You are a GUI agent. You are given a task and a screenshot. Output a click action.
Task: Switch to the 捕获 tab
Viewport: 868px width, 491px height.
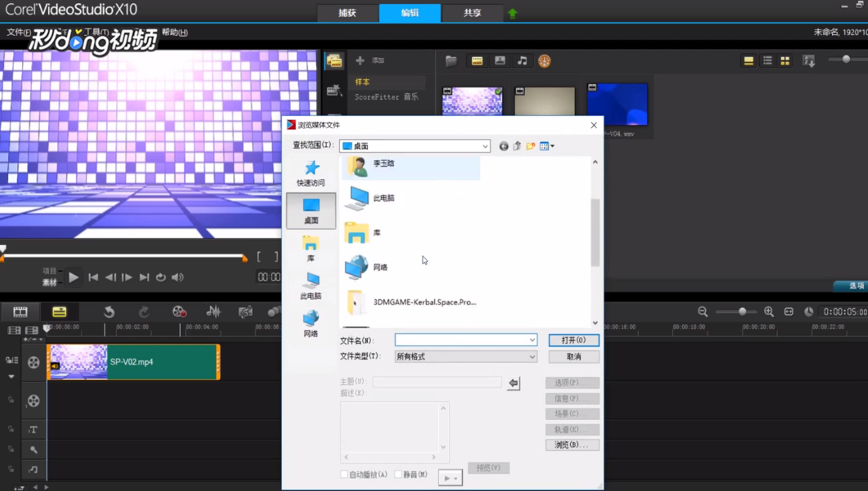click(347, 13)
